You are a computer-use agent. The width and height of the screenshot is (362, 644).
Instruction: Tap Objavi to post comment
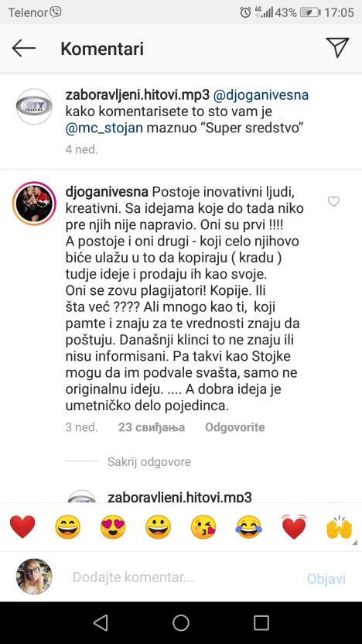click(326, 578)
